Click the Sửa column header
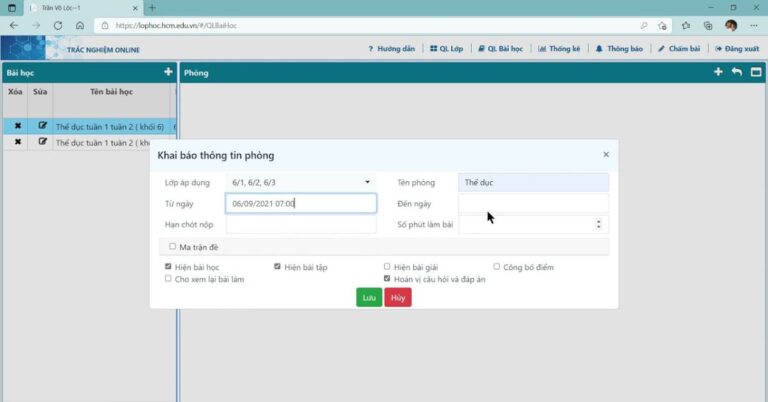 pos(40,92)
